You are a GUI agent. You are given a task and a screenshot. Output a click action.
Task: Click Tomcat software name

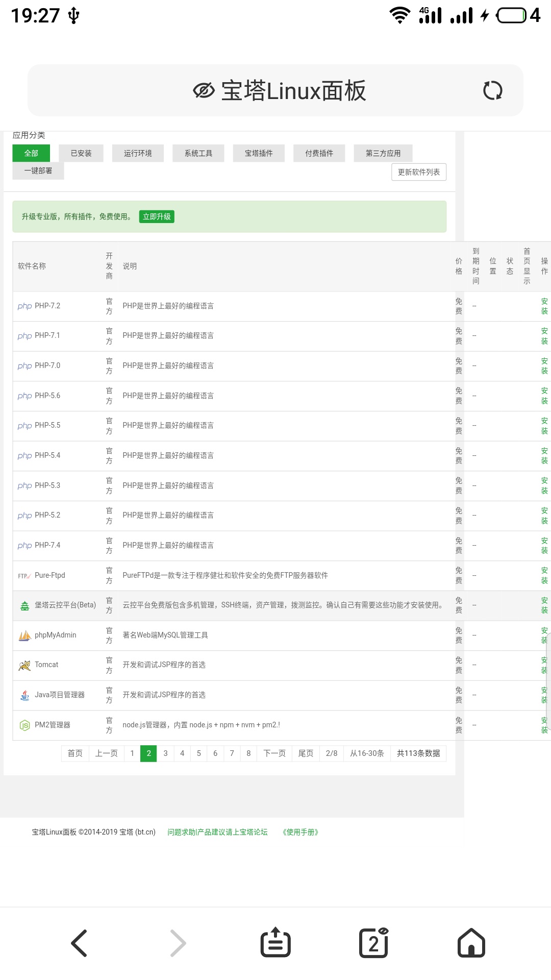click(x=46, y=665)
